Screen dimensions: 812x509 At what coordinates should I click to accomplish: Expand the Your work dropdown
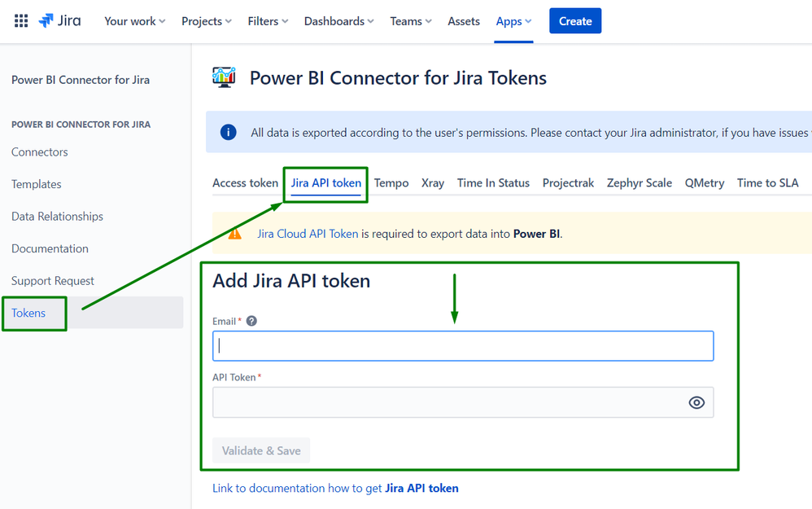[x=134, y=21]
